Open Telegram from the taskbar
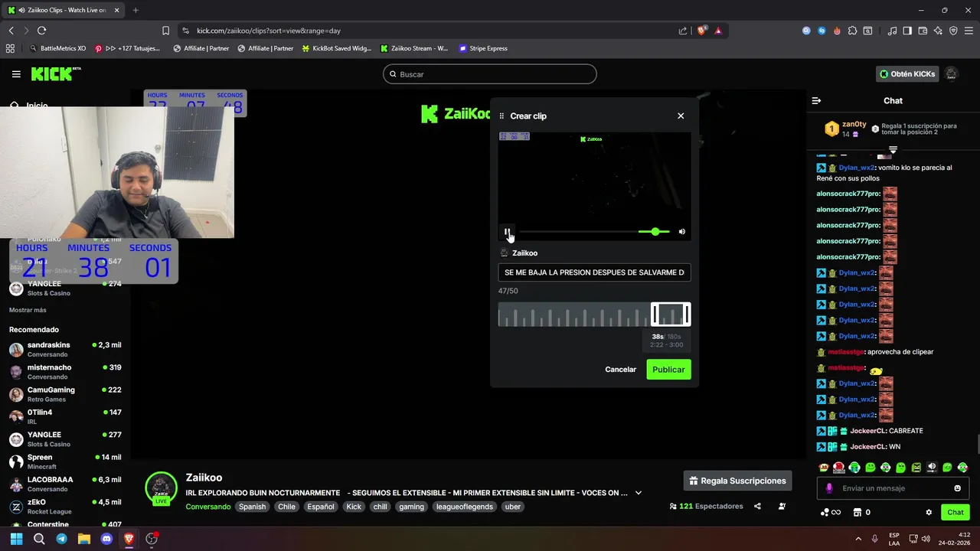 click(x=61, y=539)
